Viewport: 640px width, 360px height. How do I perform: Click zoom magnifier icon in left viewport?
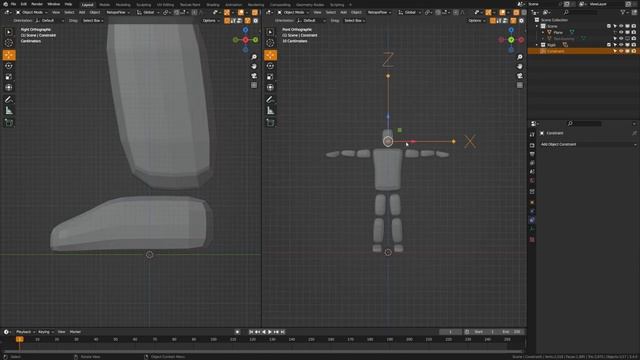pyautogui.click(x=254, y=57)
